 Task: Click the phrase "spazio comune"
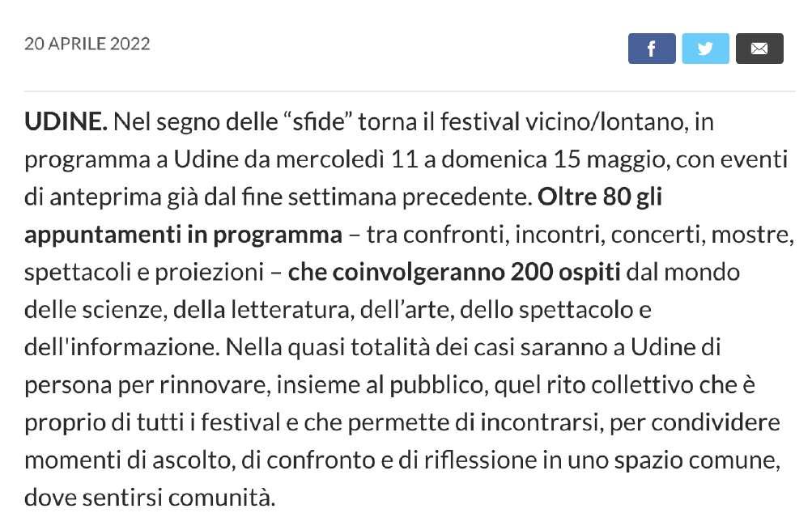click(x=695, y=461)
